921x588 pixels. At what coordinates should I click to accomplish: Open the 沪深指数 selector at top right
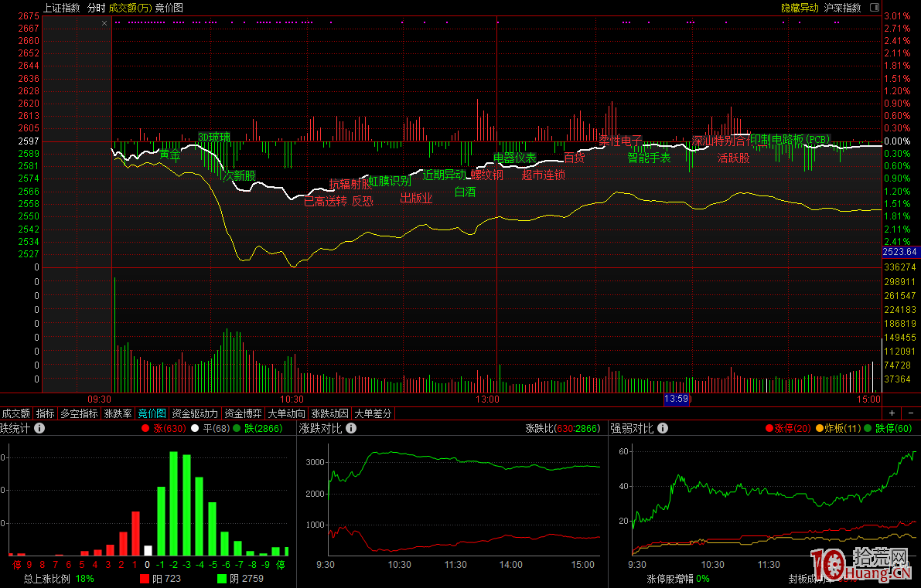tap(842, 8)
